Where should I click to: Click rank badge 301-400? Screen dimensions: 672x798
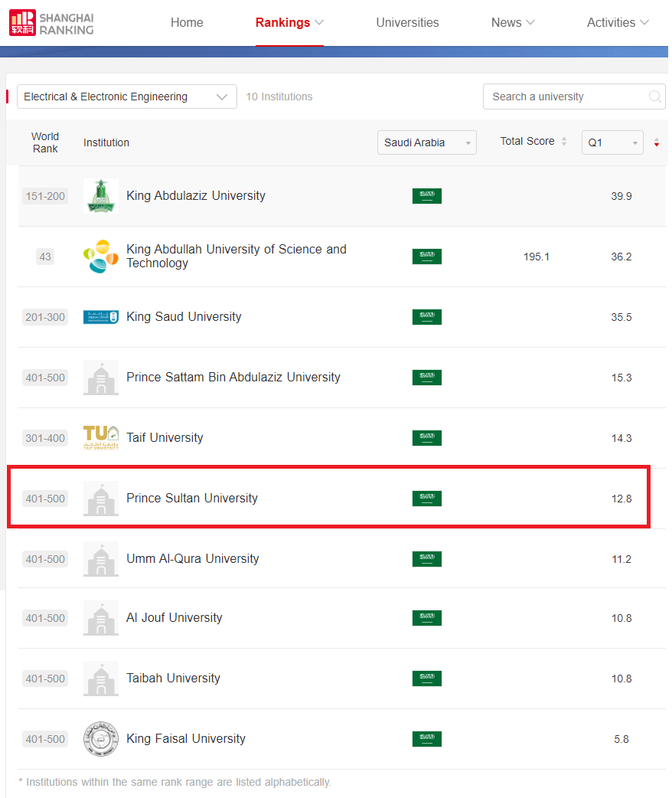45,438
